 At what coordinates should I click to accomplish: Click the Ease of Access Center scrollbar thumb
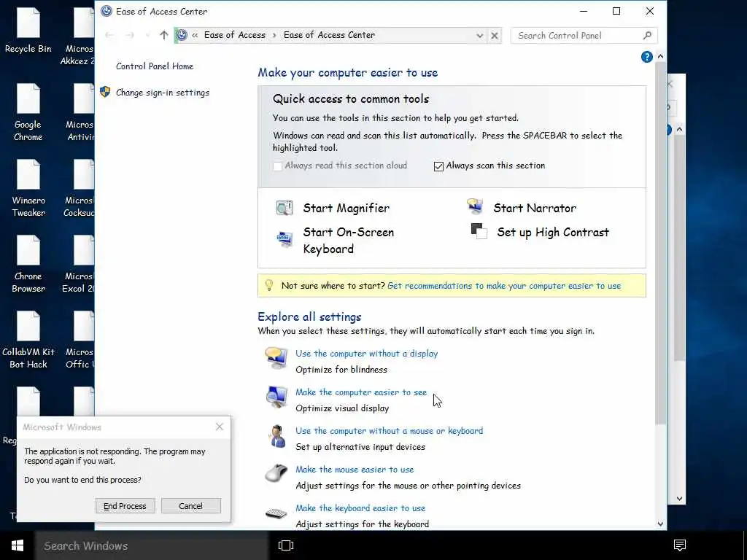660,243
